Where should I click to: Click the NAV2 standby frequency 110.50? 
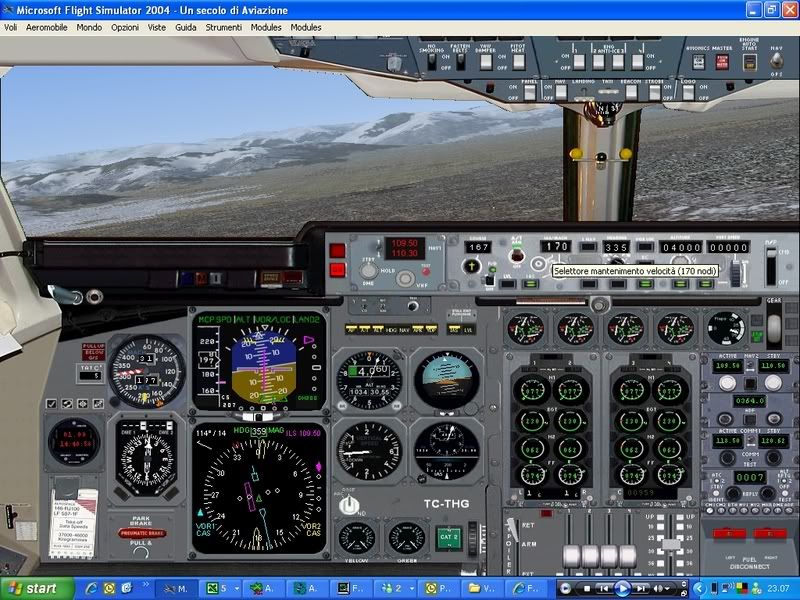click(774, 366)
